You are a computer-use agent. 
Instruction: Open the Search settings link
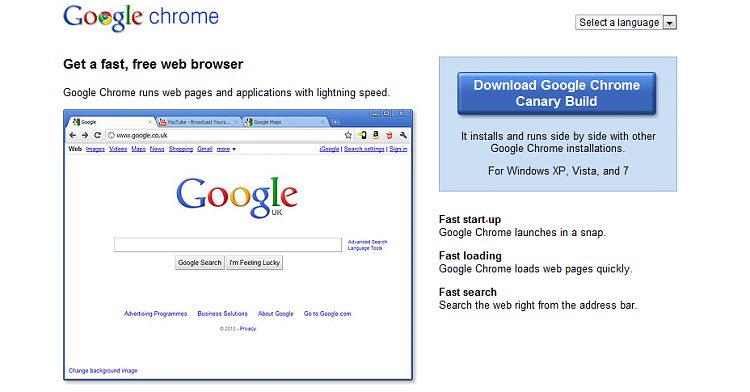click(x=364, y=149)
